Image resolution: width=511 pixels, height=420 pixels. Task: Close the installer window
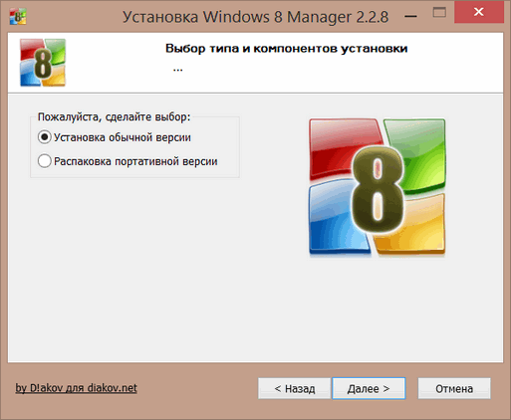pyautogui.click(x=479, y=12)
